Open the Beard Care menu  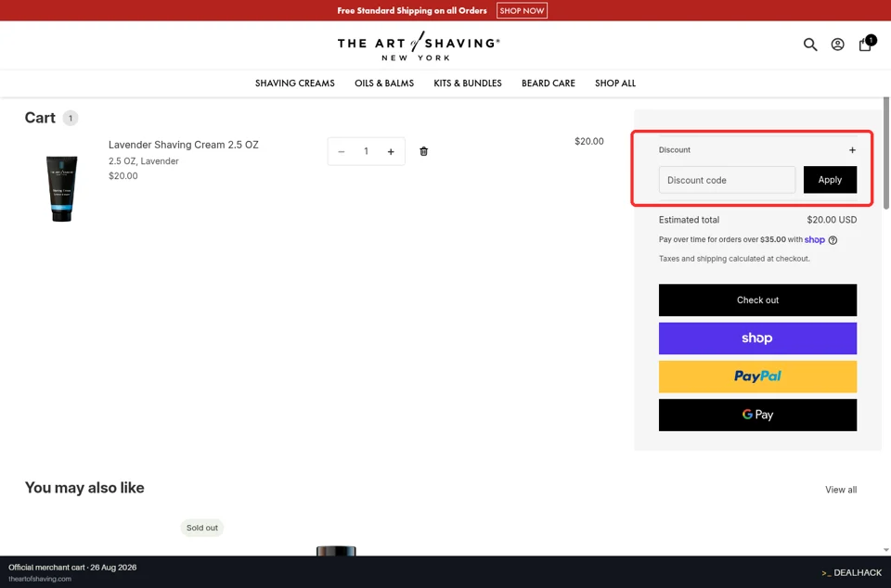coord(549,83)
